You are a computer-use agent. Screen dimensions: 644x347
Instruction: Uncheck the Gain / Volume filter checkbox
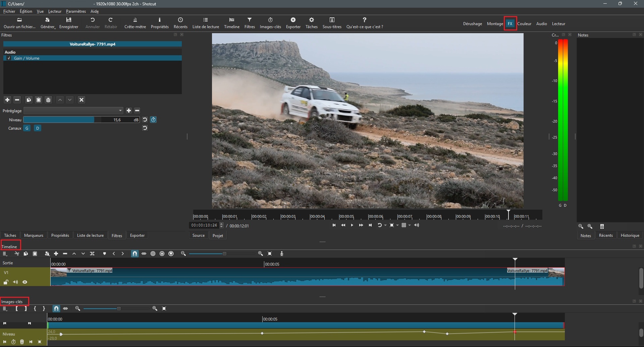(9, 58)
